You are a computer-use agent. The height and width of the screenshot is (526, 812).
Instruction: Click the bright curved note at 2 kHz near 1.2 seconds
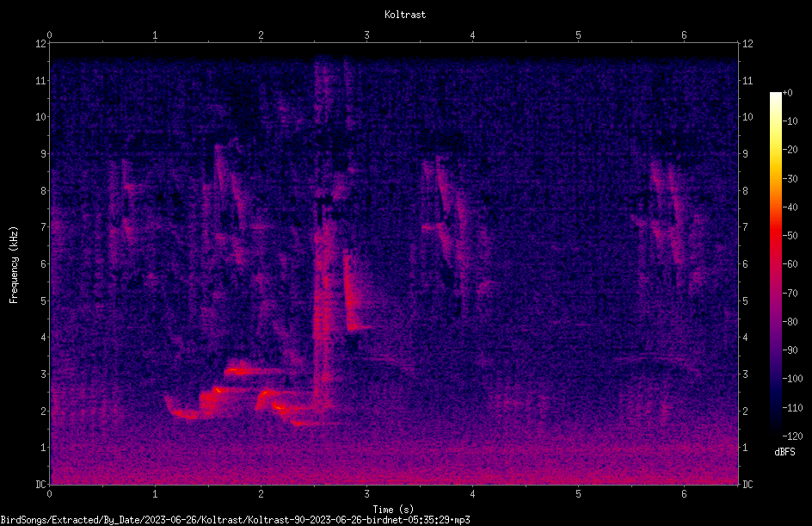181,408
